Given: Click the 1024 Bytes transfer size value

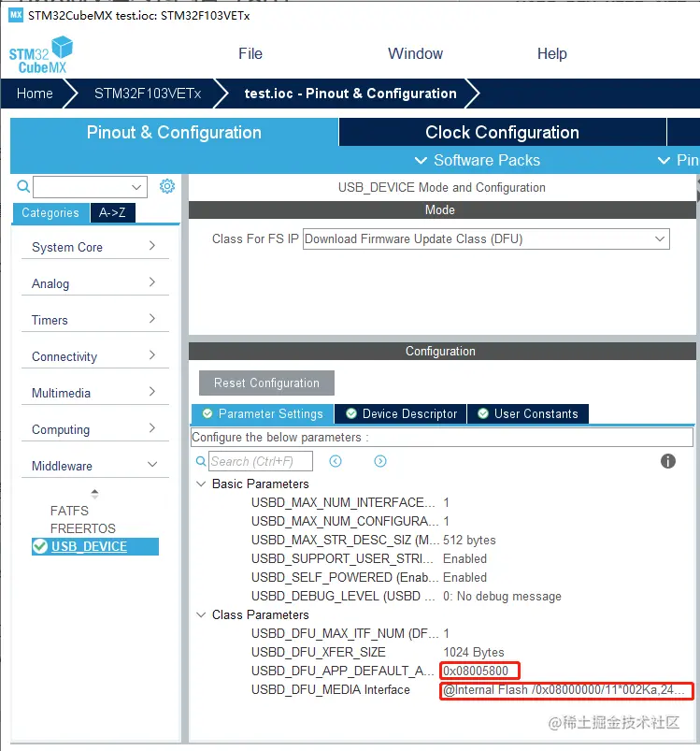Looking at the screenshot, I should coord(474,652).
